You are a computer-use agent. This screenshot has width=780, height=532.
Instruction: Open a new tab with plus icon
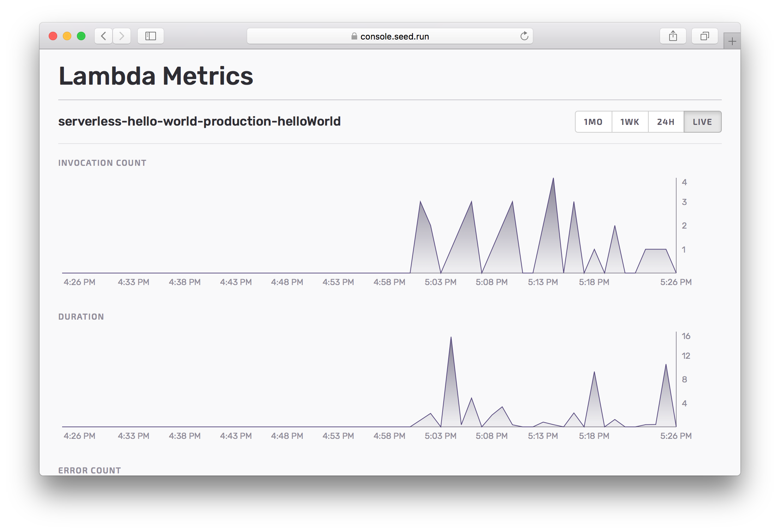pyautogui.click(x=732, y=42)
